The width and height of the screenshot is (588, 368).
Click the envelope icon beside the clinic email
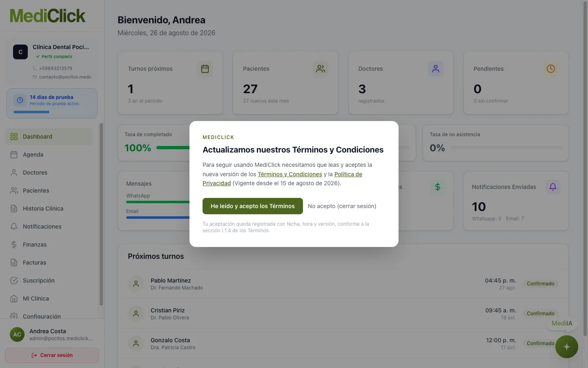pyautogui.click(x=35, y=77)
